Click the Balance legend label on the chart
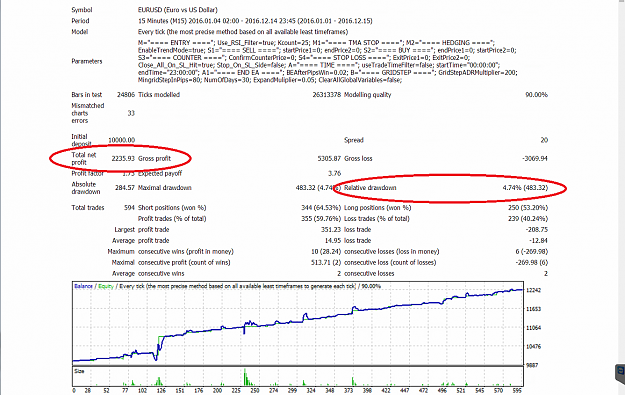625x395 pixels. click(x=83, y=286)
